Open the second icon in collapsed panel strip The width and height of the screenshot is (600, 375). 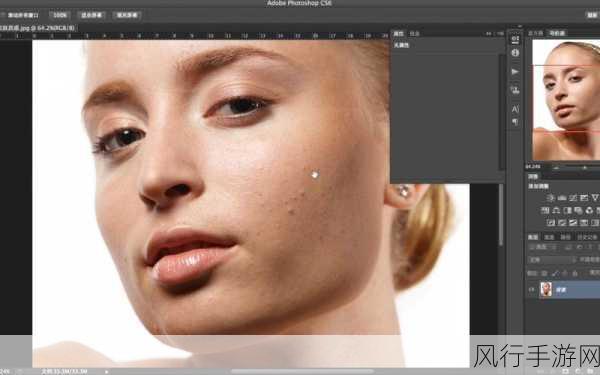tap(515, 53)
